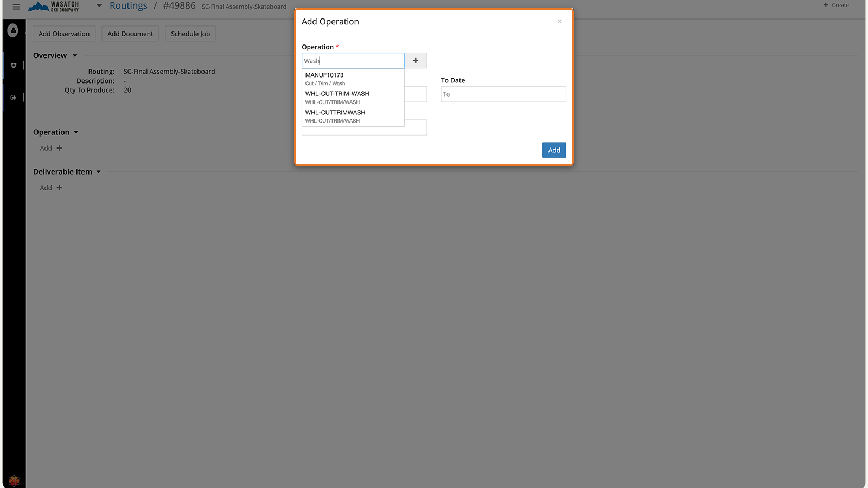This screenshot has width=868, height=488.
Task: Collapse the Overview section
Action: tap(75, 56)
